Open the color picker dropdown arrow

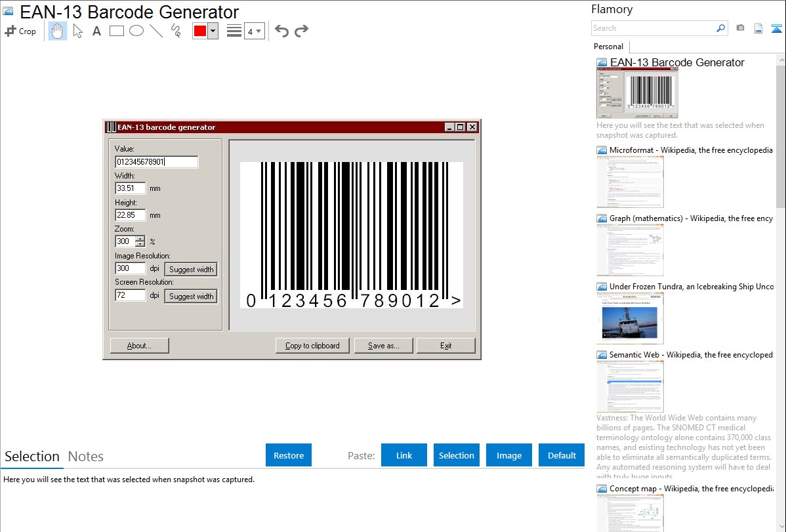point(213,31)
